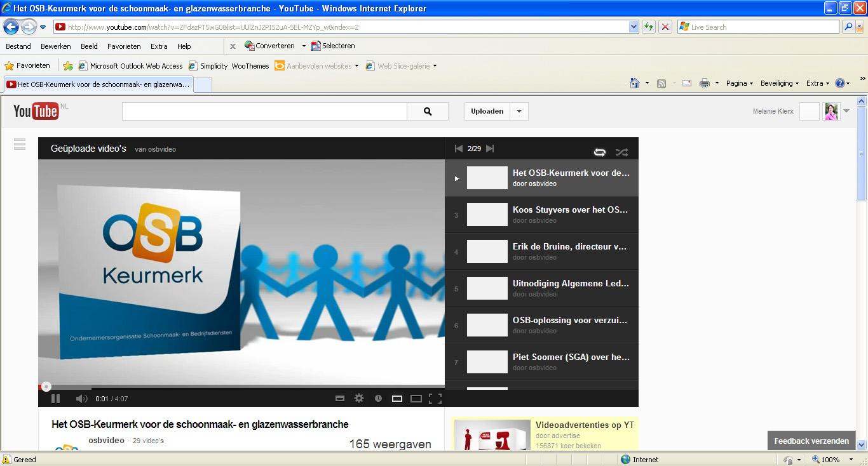Click the osbvideo channel name below video
868x466 pixels.
pos(106,440)
